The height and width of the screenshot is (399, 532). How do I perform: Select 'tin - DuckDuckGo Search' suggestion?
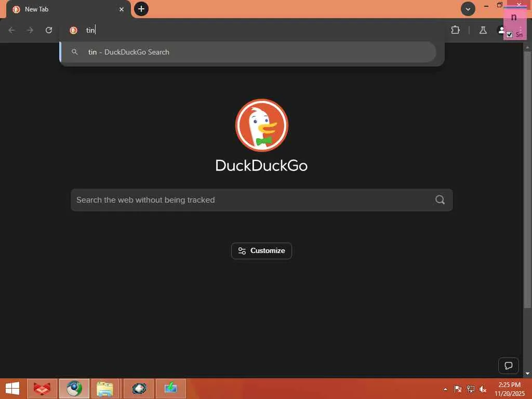[x=248, y=52]
